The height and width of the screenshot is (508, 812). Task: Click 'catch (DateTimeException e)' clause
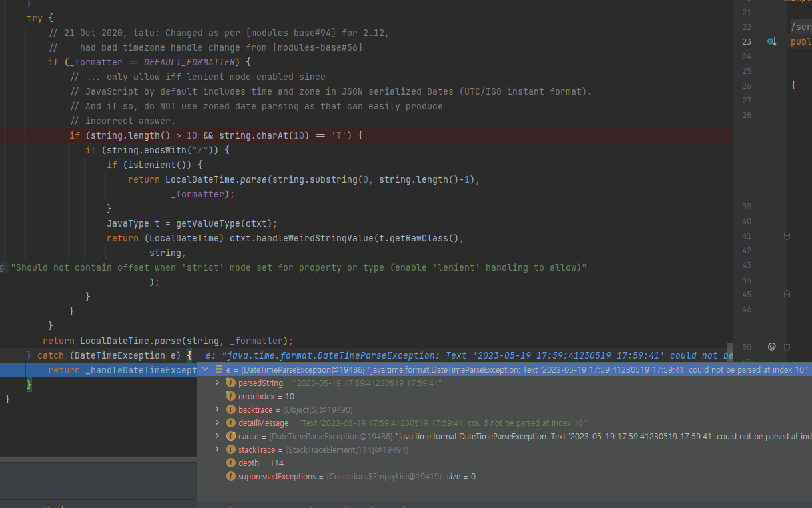pyautogui.click(x=109, y=355)
